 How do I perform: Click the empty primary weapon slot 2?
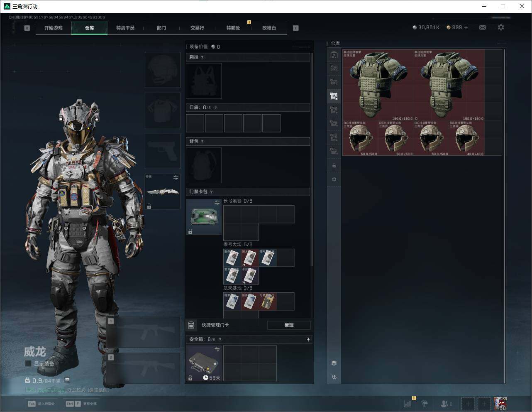144,368
